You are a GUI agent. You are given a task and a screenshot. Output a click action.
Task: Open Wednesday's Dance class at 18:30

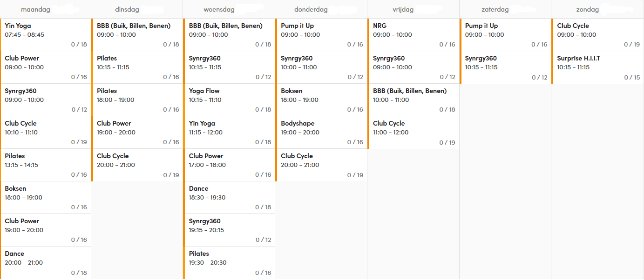tap(229, 197)
